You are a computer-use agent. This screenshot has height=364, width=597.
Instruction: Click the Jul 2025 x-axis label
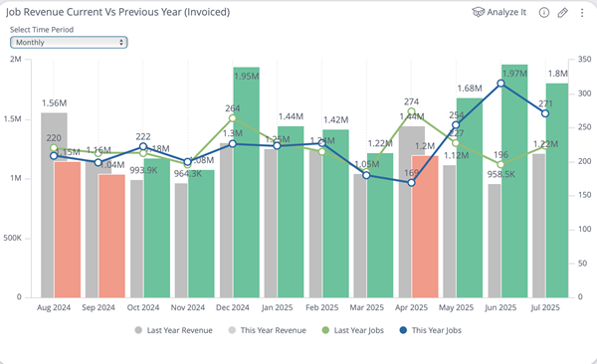coord(545,307)
